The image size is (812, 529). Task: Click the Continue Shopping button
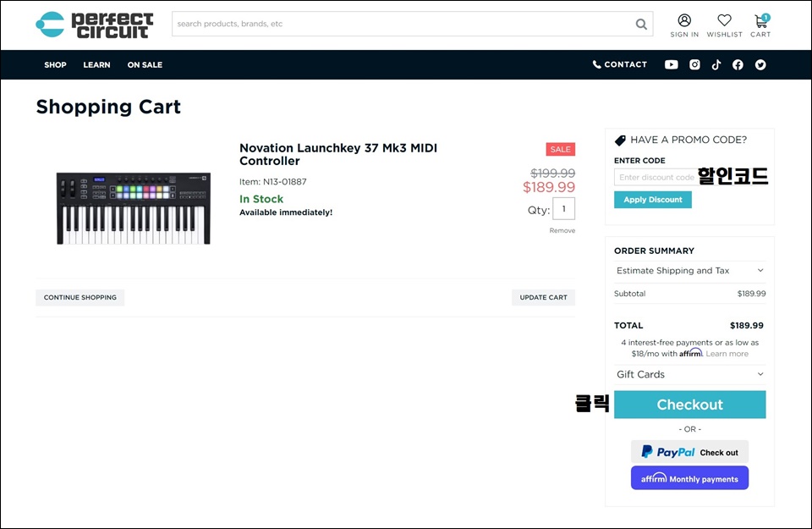[80, 297]
